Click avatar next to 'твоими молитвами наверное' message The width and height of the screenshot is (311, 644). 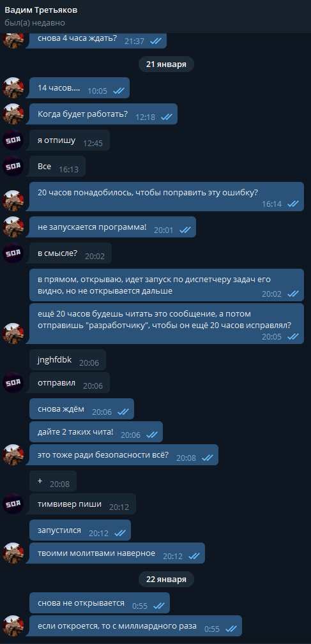(x=13, y=553)
